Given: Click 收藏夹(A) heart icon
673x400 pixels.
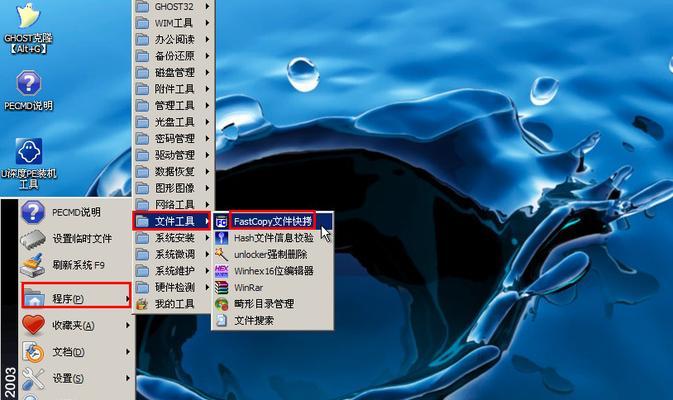Looking at the screenshot, I should pos(33,325).
